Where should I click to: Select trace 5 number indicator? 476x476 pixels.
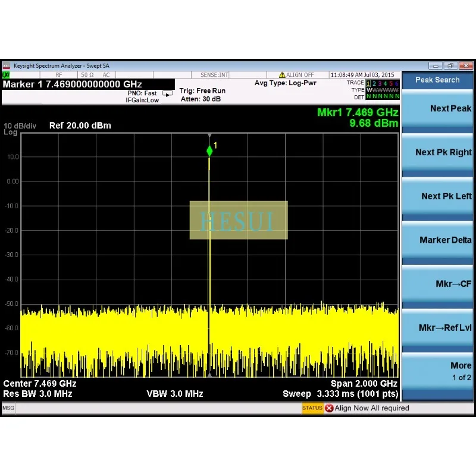click(x=391, y=83)
